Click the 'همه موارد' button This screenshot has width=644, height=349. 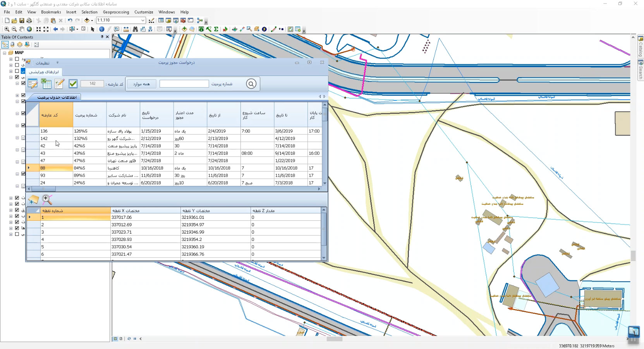pyautogui.click(x=141, y=84)
